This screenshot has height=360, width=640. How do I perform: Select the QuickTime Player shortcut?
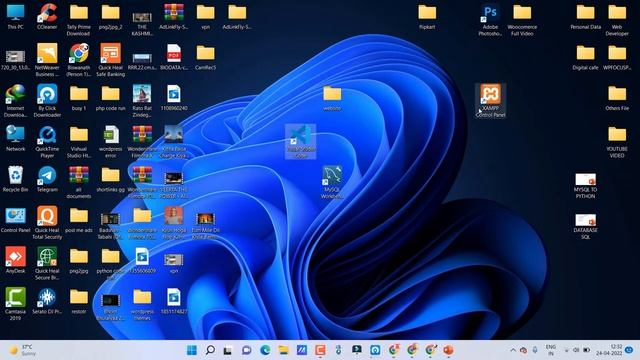coord(47,142)
